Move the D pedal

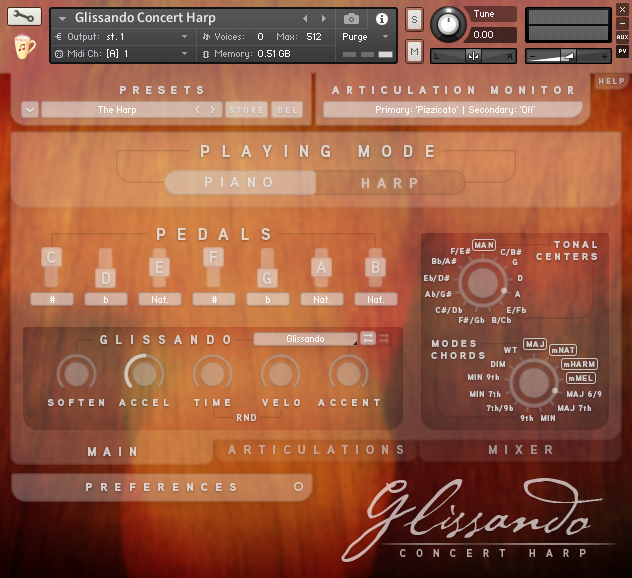[x=106, y=278]
